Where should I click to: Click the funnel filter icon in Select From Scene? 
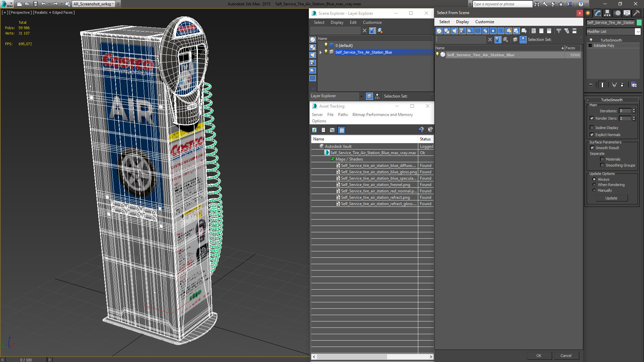click(559, 31)
